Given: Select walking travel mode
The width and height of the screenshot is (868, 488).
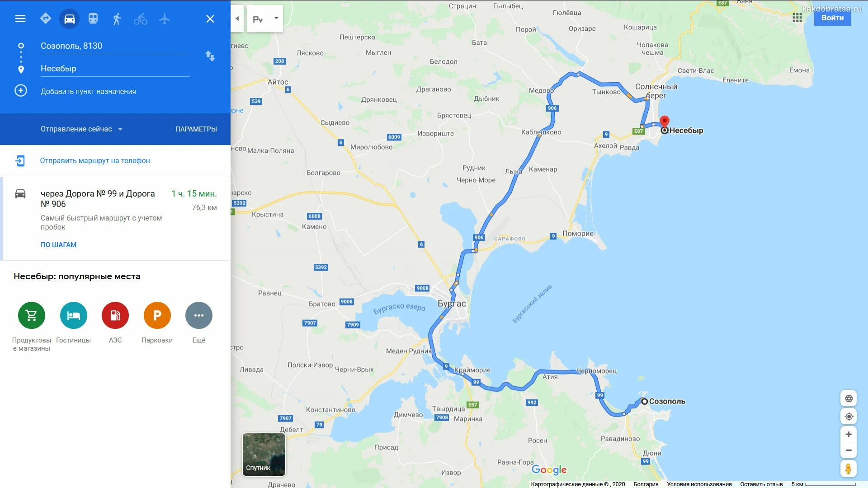Looking at the screenshot, I should (117, 19).
